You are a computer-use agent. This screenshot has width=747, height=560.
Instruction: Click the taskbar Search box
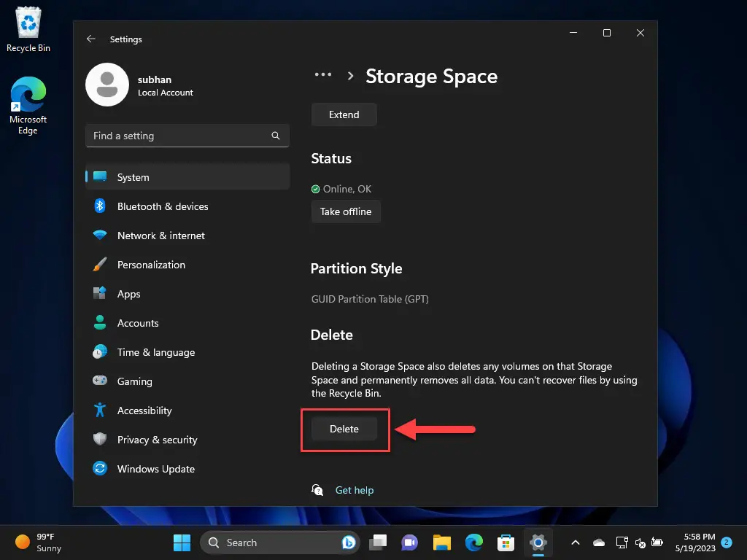click(279, 542)
